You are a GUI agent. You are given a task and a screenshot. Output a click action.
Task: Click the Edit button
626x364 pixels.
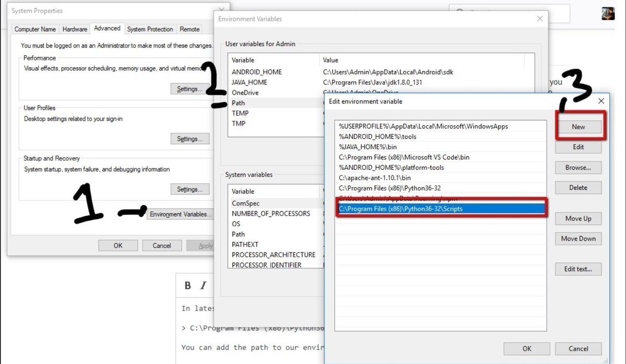tap(579, 147)
